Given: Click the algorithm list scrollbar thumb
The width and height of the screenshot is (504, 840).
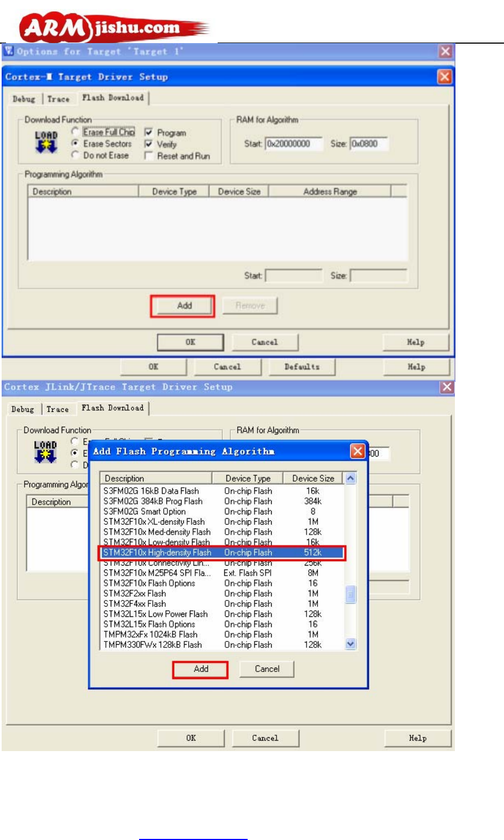Looking at the screenshot, I should coord(351,594).
